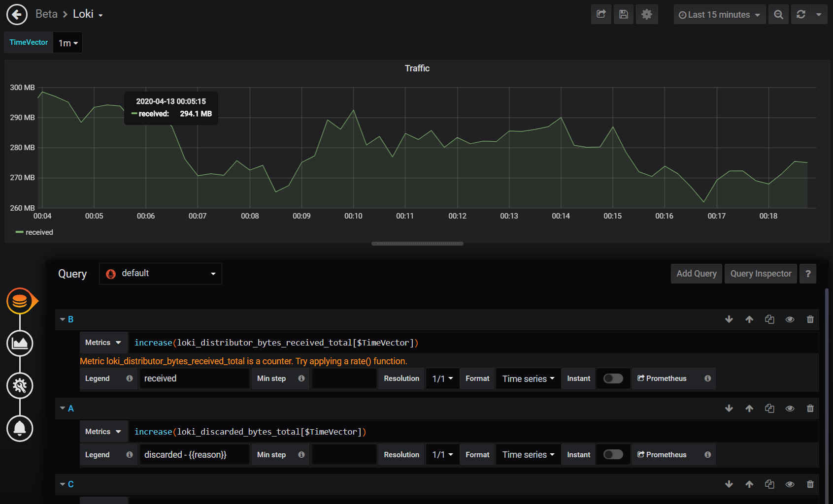Delete query C with the trash icon
The width and height of the screenshot is (833, 504).
tap(810, 484)
